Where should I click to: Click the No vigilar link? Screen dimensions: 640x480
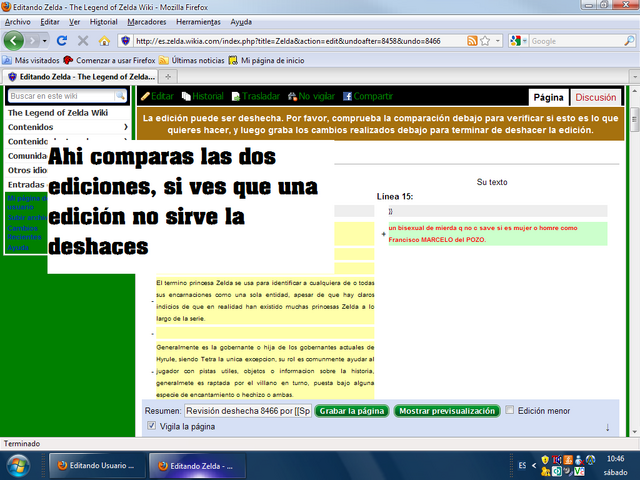311,96
